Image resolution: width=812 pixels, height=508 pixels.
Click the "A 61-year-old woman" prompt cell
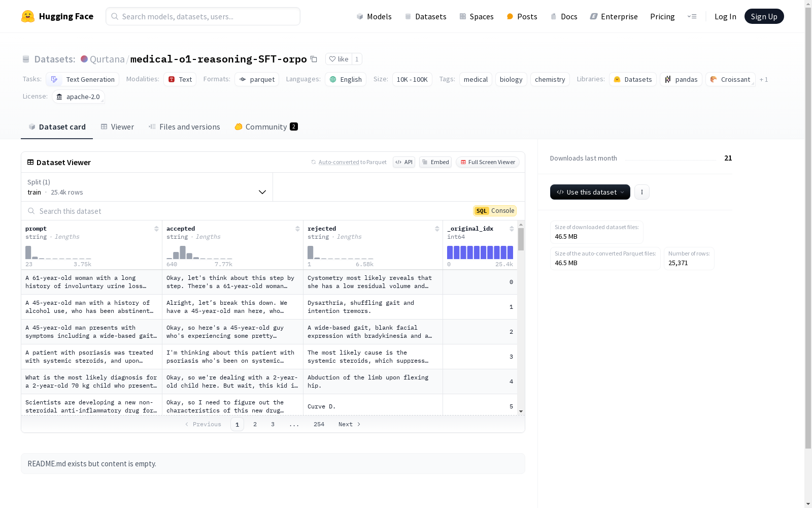[91, 282]
